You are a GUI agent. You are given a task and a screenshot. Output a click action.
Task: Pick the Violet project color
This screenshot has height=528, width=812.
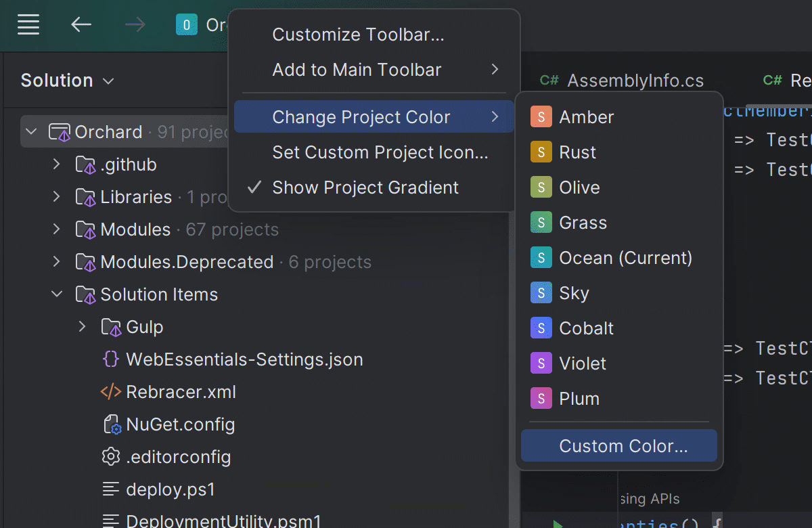pos(583,364)
